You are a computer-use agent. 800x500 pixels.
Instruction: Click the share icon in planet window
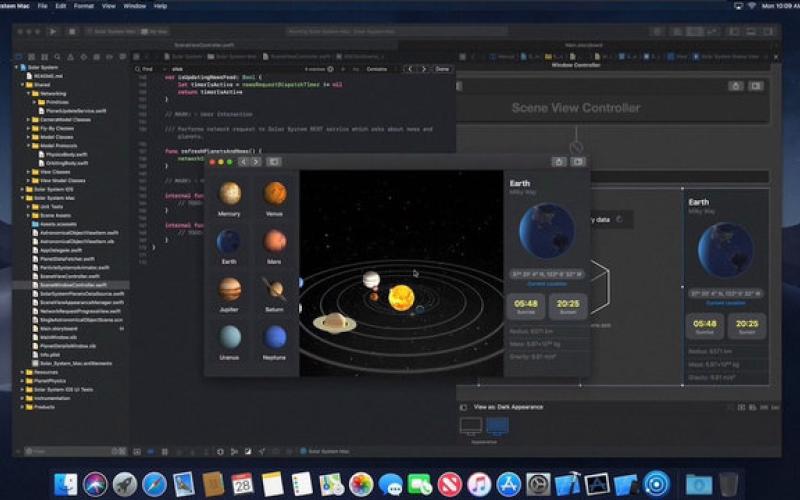559,161
